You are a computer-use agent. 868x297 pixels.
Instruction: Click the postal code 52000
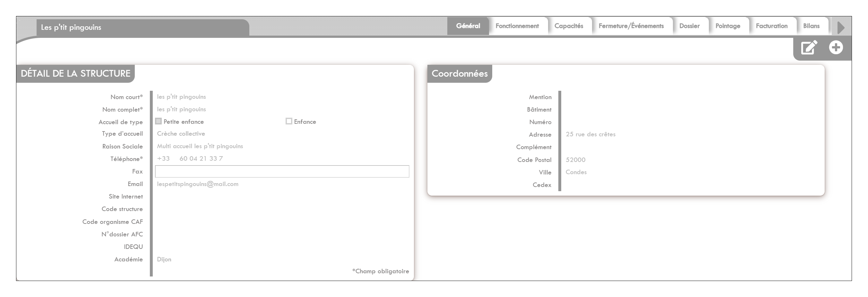[x=576, y=160]
